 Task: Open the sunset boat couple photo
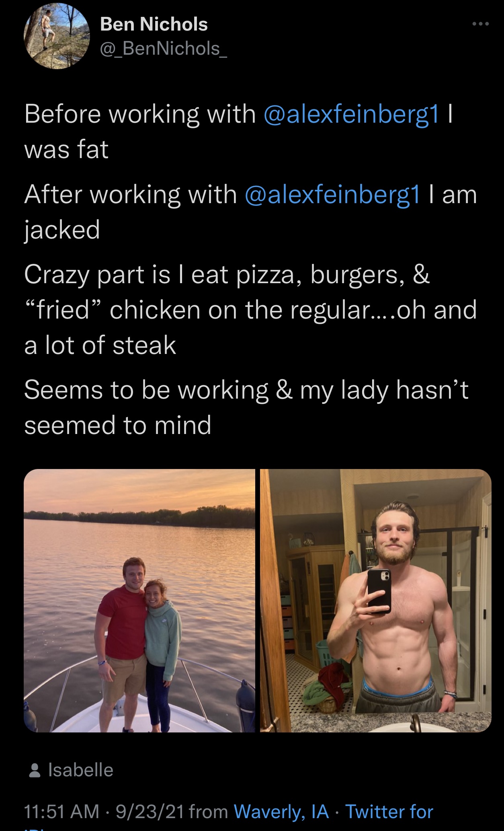tap(139, 600)
